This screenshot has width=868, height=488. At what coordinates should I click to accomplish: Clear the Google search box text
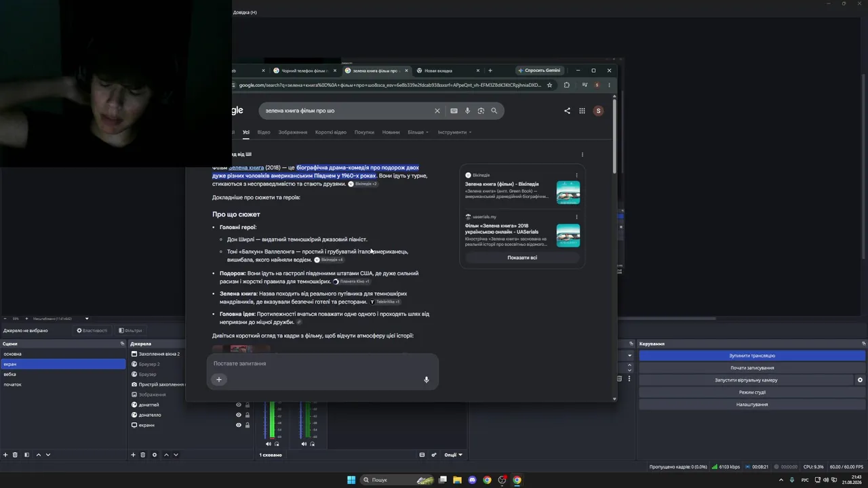tap(437, 110)
